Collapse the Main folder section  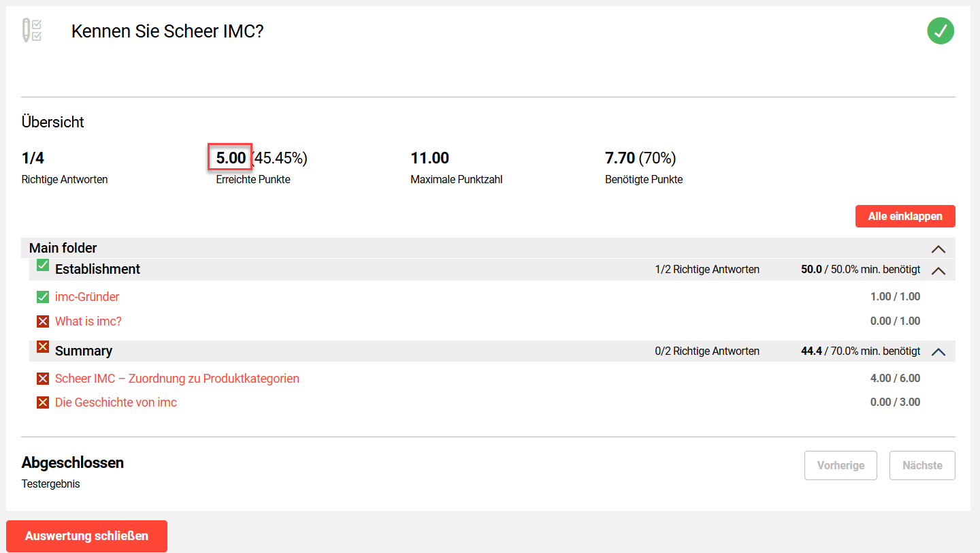938,249
